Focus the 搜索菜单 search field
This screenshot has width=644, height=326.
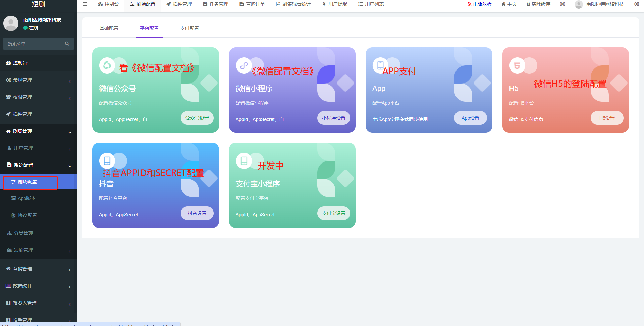pos(39,44)
